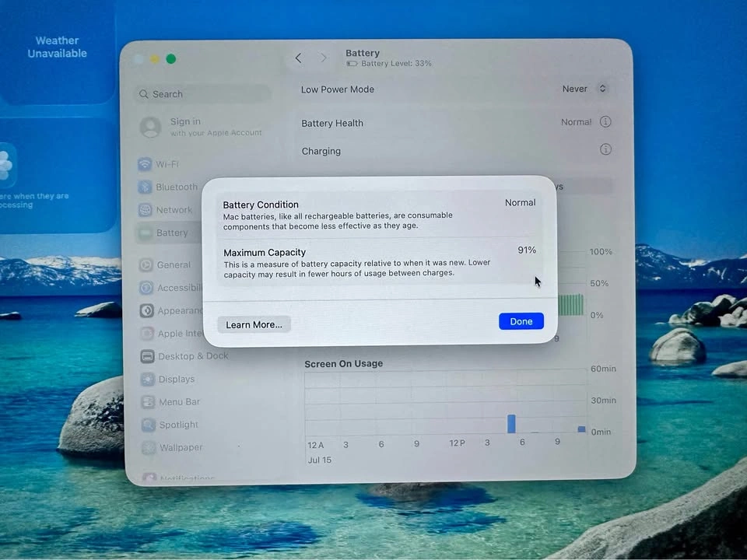Image resolution: width=747 pixels, height=560 pixels.
Task: Click the Charging info icon
Action: [x=605, y=149]
